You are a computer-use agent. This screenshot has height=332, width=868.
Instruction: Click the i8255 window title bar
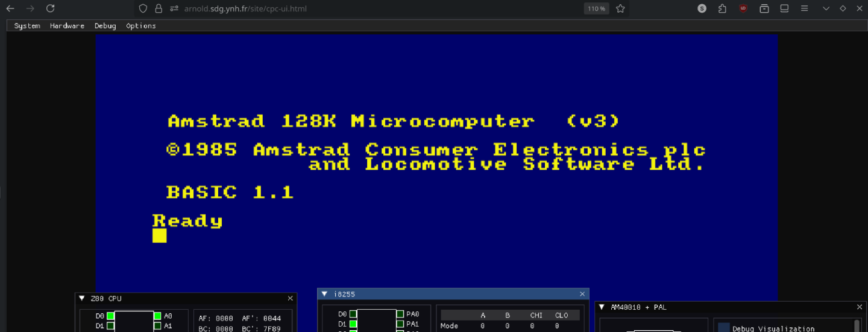tap(453, 294)
